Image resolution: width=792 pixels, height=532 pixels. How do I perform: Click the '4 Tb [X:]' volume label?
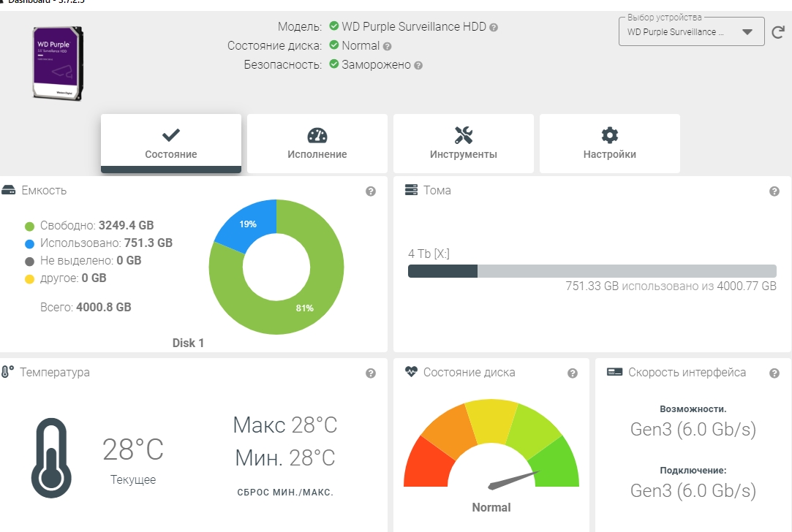point(429,254)
